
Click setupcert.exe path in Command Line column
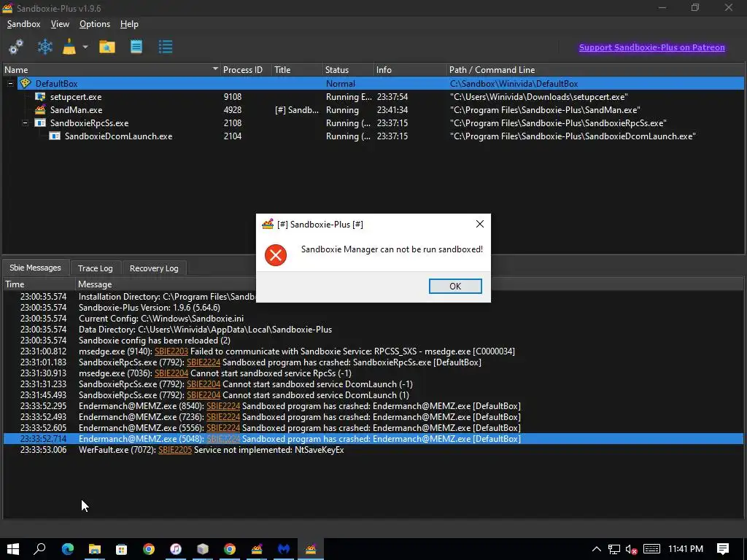pyautogui.click(x=539, y=97)
